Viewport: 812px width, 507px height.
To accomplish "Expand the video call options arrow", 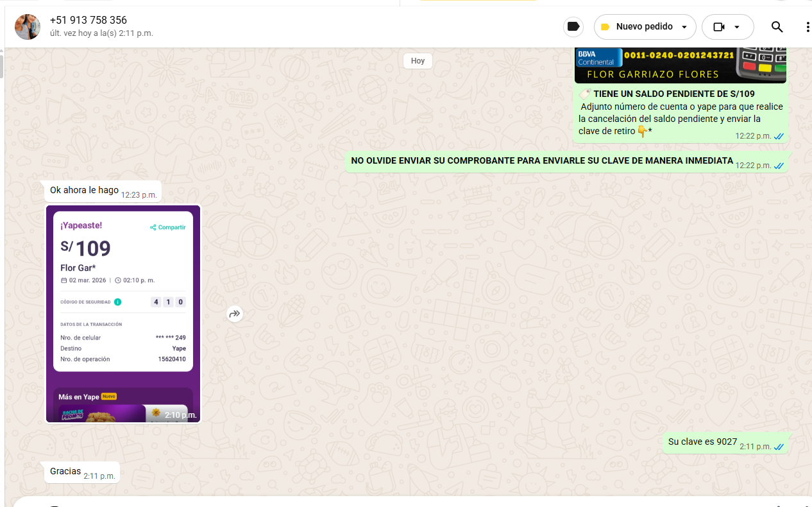I will 737,27.
